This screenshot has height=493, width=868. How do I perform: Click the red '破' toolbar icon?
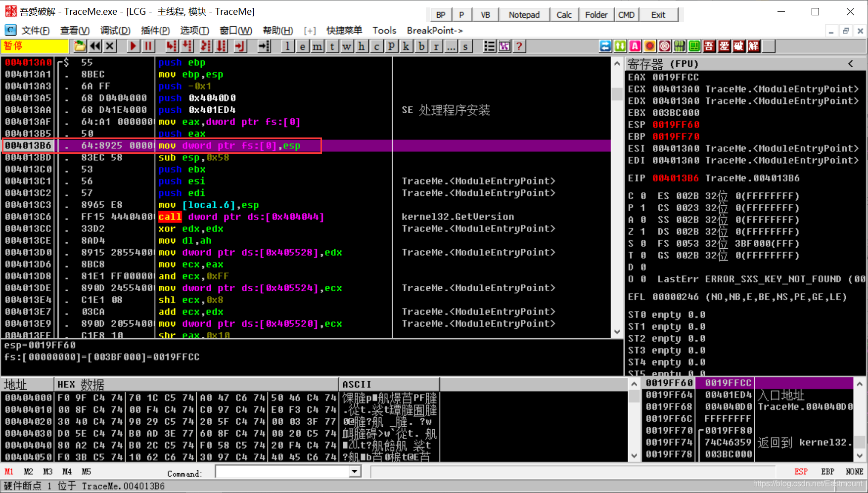(739, 46)
